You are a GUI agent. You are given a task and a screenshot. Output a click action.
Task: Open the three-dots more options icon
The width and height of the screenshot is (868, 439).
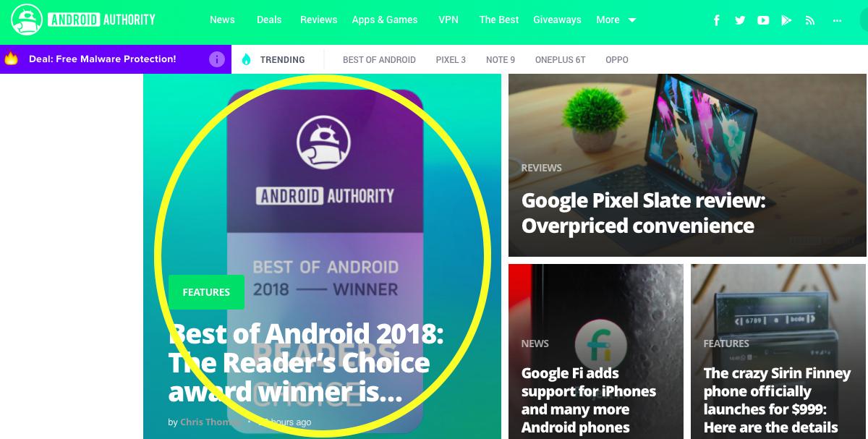[838, 20]
